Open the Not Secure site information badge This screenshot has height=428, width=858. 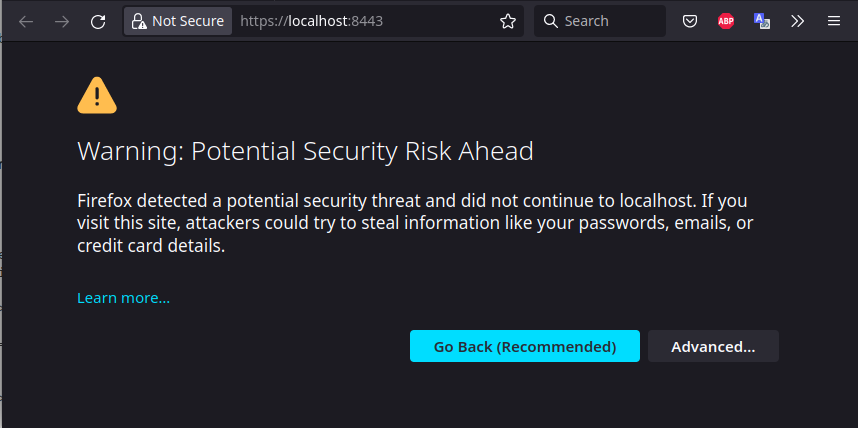tap(178, 21)
